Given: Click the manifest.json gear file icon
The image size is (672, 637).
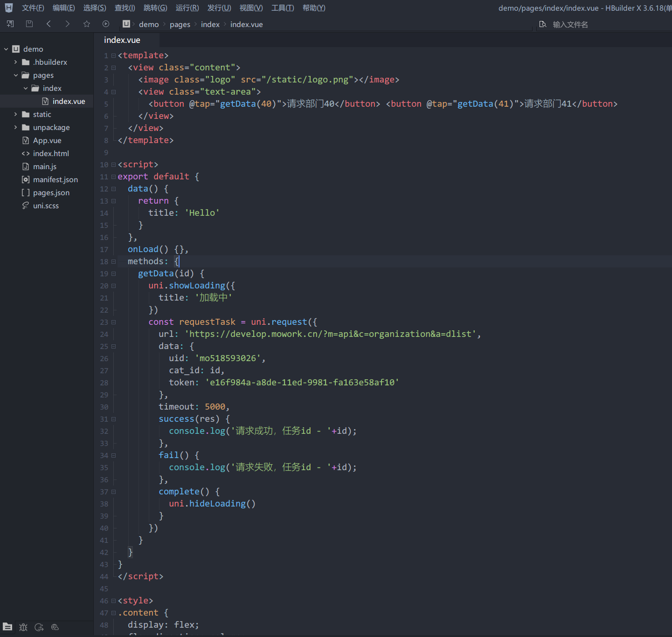Looking at the screenshot, I should (x=26, y=179).
